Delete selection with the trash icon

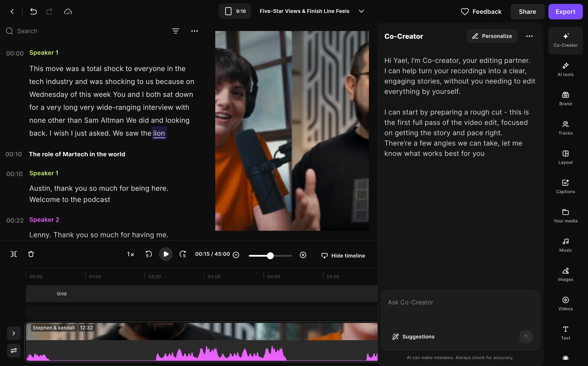[31, 254]
